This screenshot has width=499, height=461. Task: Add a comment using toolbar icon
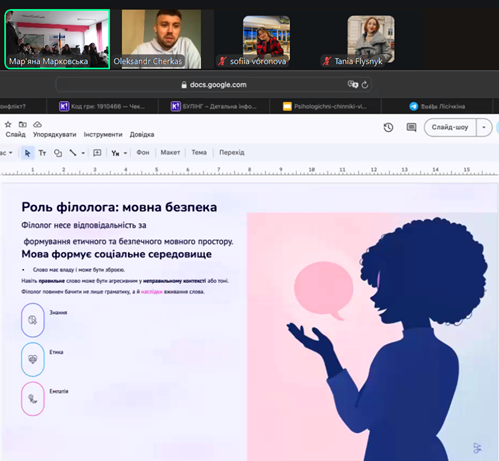pyautogui.click(x=97, y=153)
